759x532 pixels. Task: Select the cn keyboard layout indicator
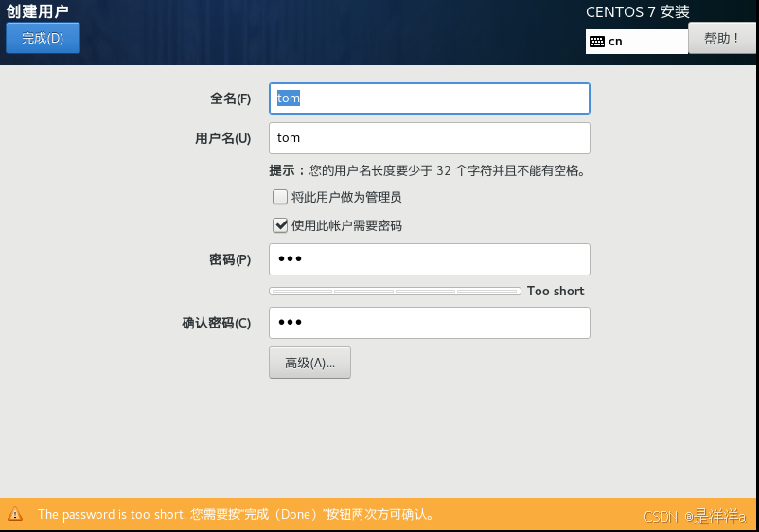[637, 42]
